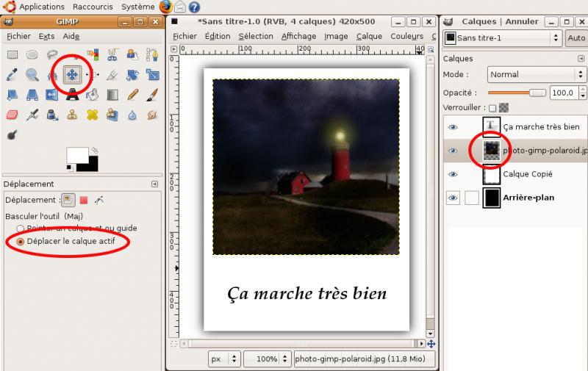
Task: Open the Calques panel configuration menu
Action: 581,59
